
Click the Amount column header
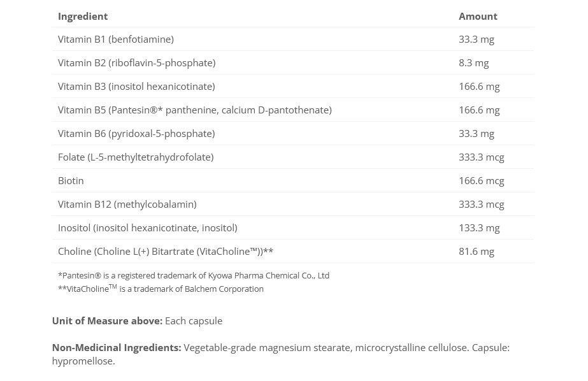[x=478, y=16]
